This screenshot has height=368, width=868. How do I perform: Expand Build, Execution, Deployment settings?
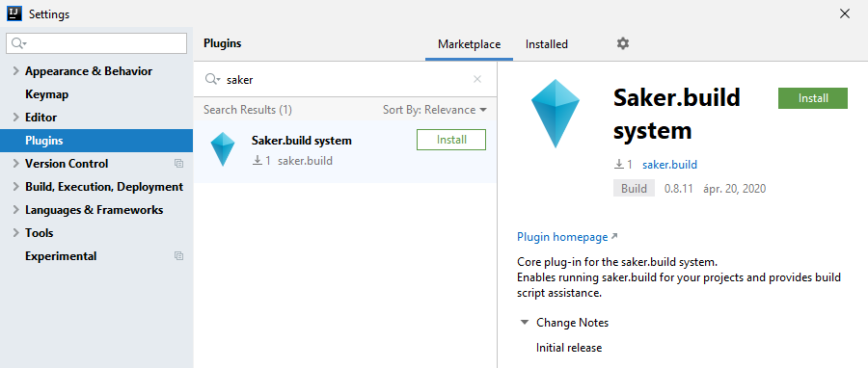pyautogui.click(x=15, y=187)
